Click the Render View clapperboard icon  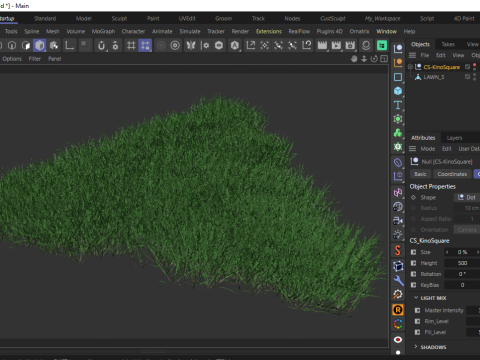[322, 45]
